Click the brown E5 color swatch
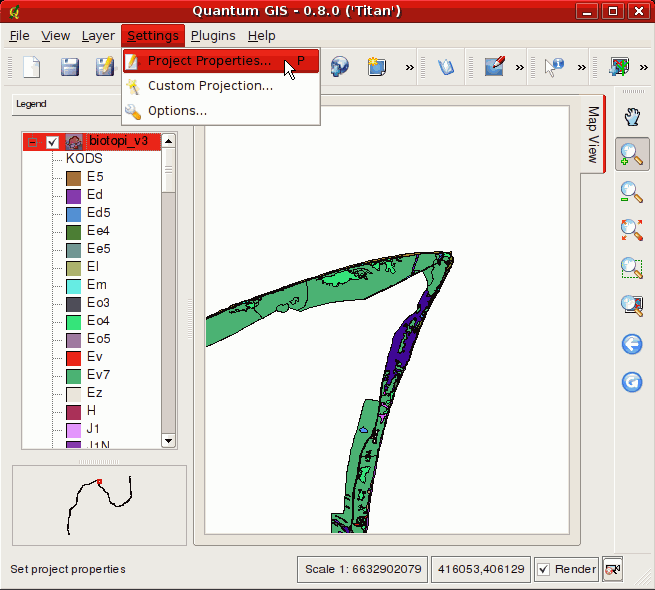Viewport: 655px width, 590px height. 74,178
